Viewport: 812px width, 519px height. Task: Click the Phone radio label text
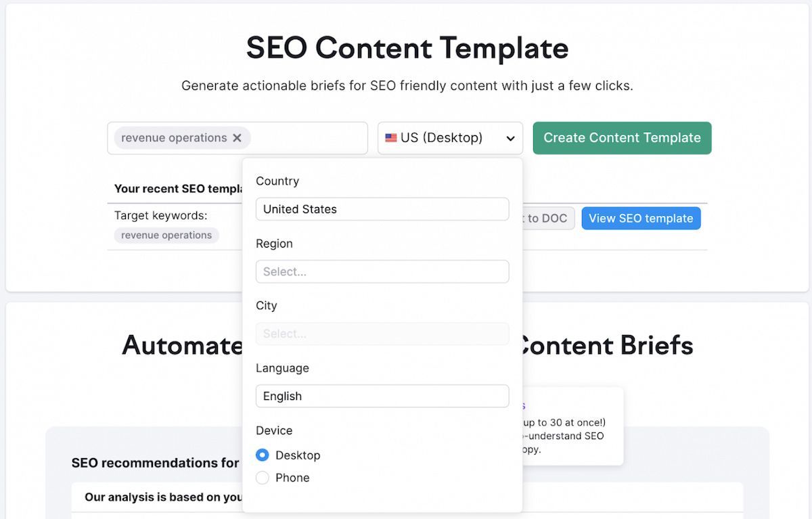click(292, 478)
